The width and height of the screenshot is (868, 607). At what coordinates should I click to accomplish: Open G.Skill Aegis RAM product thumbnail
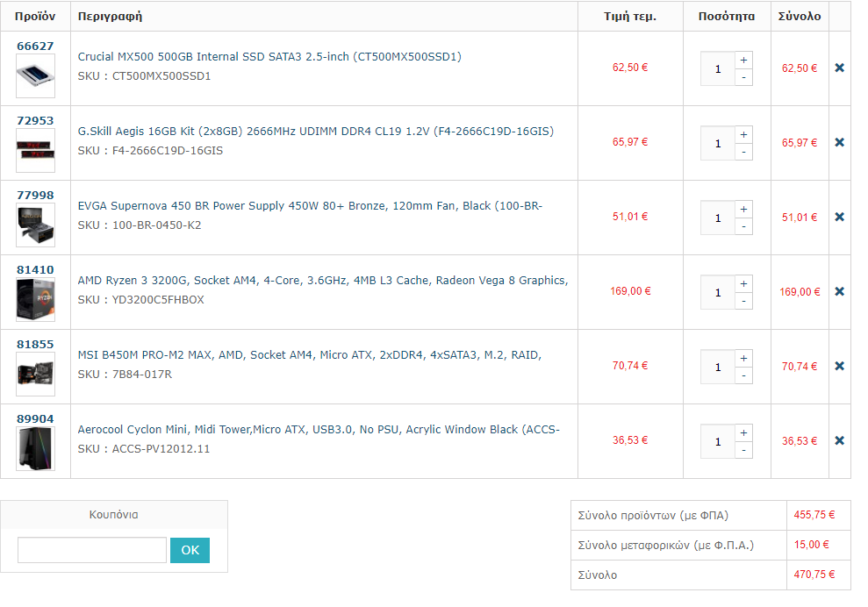tap(35, 151)
